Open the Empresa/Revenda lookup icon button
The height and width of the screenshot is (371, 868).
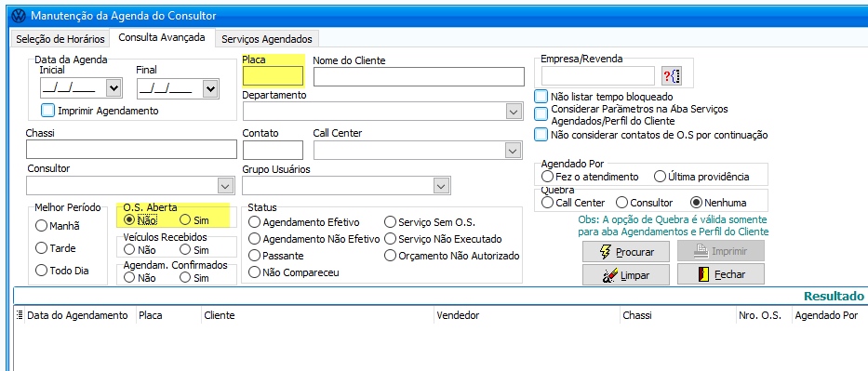click(x=671, y=76)
